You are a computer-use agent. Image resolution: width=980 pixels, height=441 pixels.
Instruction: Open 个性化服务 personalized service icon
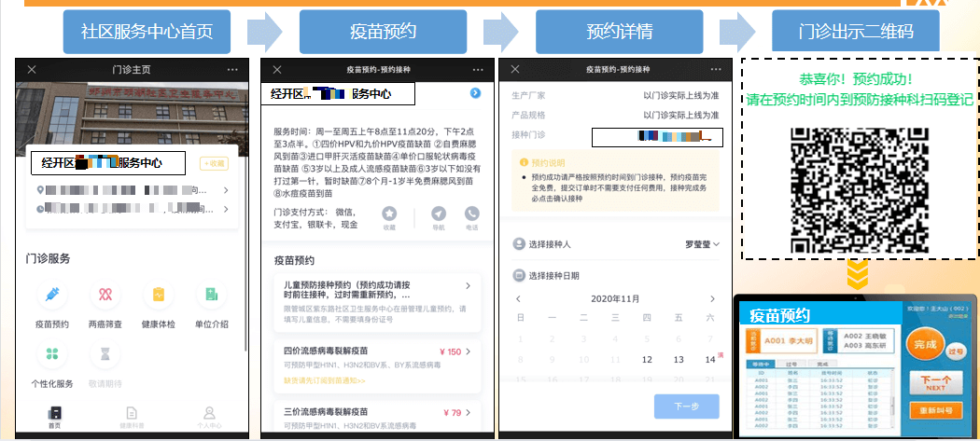coord(52,355)
